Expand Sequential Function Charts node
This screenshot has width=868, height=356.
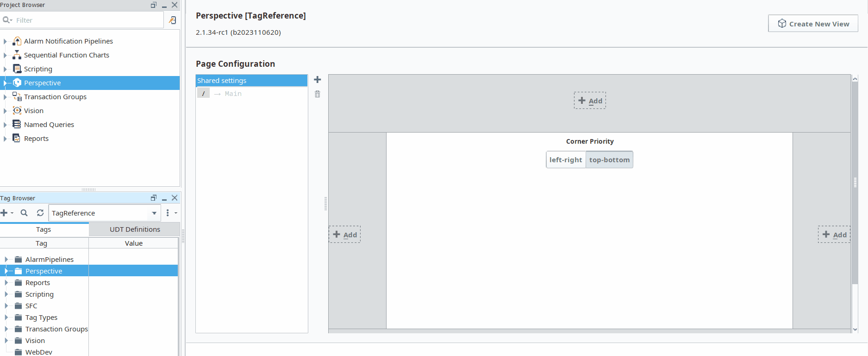(x=5, y=55)
